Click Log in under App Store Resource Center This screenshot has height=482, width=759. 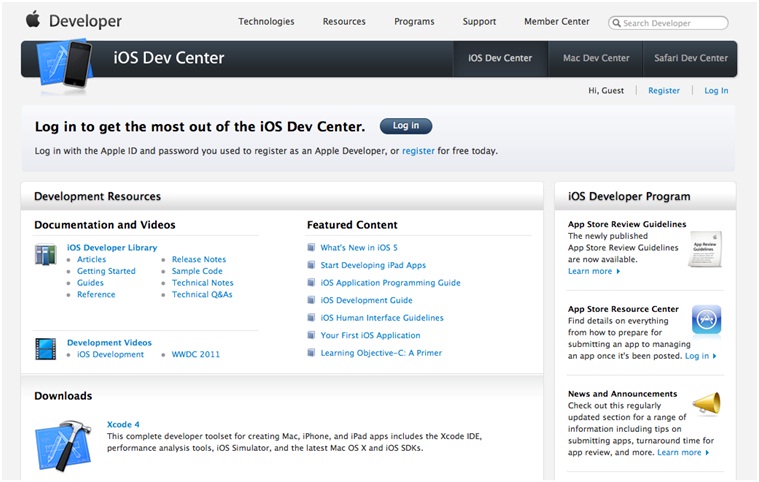700,356
